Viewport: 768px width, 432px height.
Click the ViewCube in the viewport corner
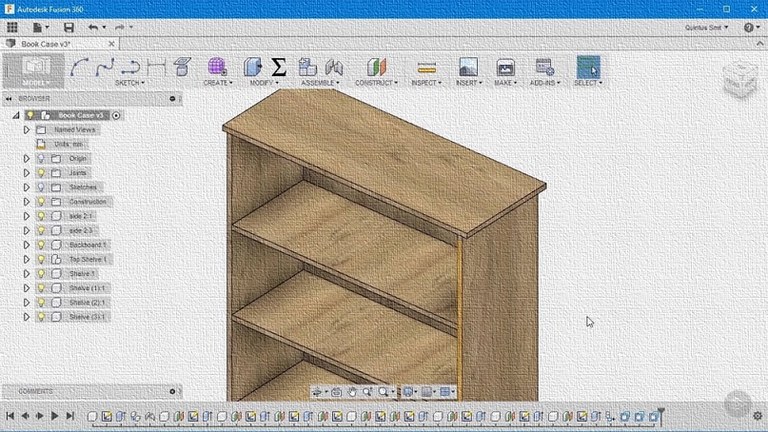click(x=740, y=80)
